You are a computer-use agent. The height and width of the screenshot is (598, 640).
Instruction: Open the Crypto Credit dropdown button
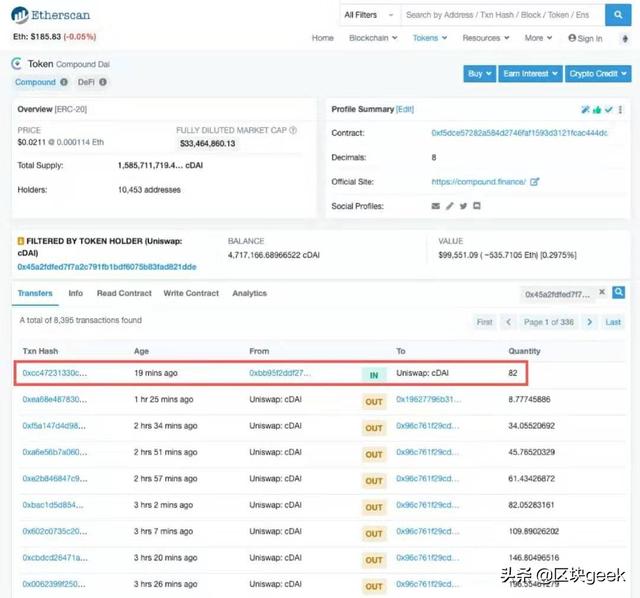click(598, 74)
